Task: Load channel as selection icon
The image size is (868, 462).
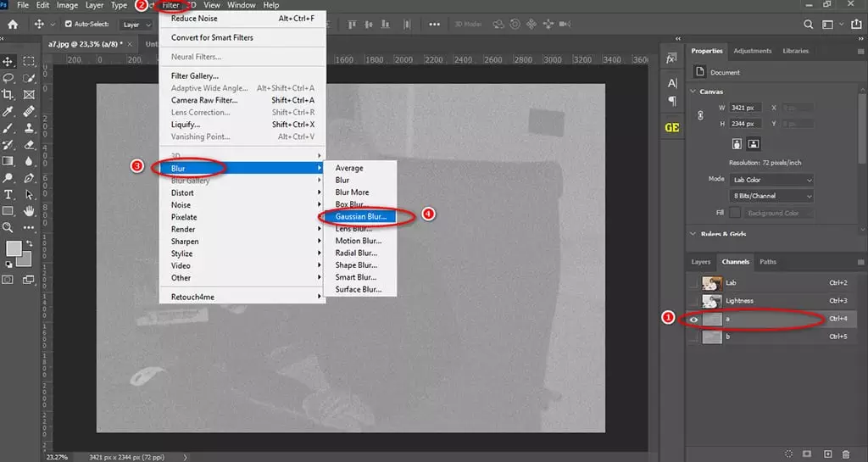Action: pos(788,454)
